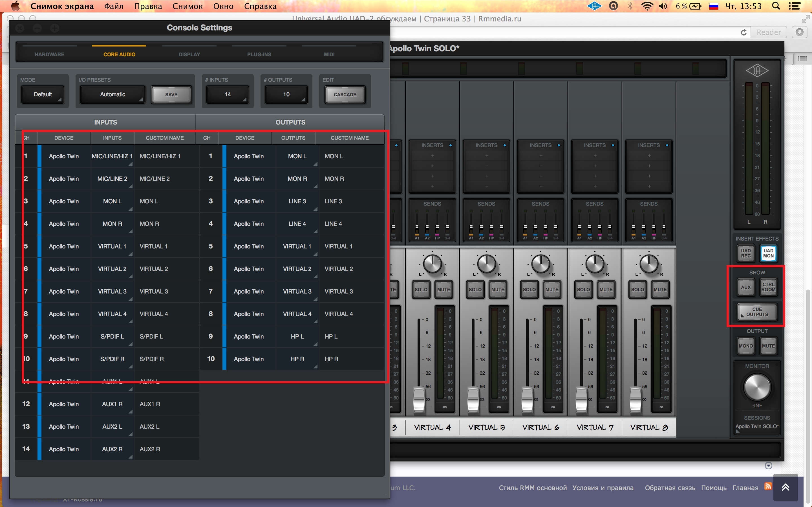Toggle SOLO on the VIRTUAL 4 channel

tap(421, 290)
